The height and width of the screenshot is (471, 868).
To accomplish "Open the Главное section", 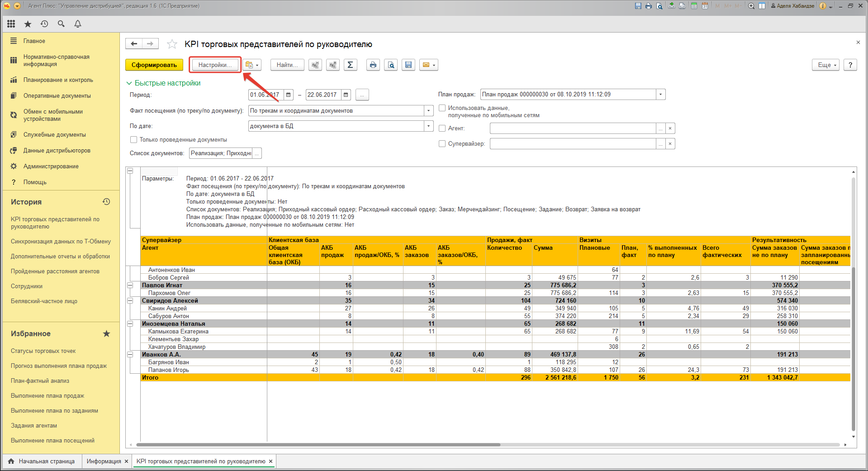I will pos(34,41).
